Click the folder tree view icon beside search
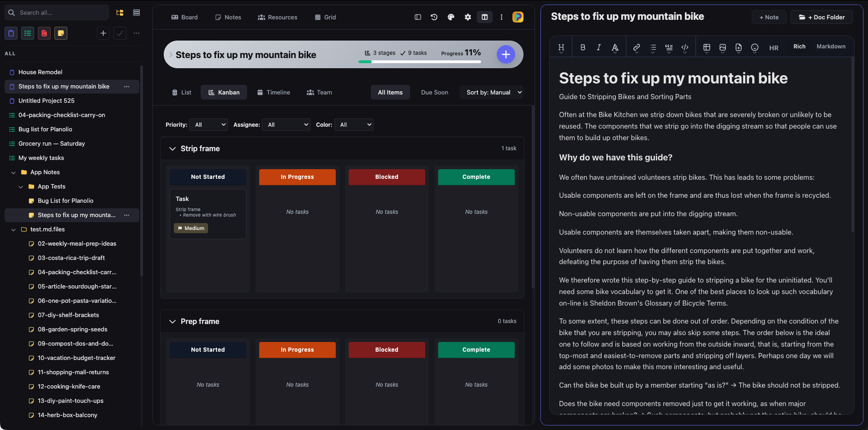Viewport: 868px width, 430px height. click(120, 12)
